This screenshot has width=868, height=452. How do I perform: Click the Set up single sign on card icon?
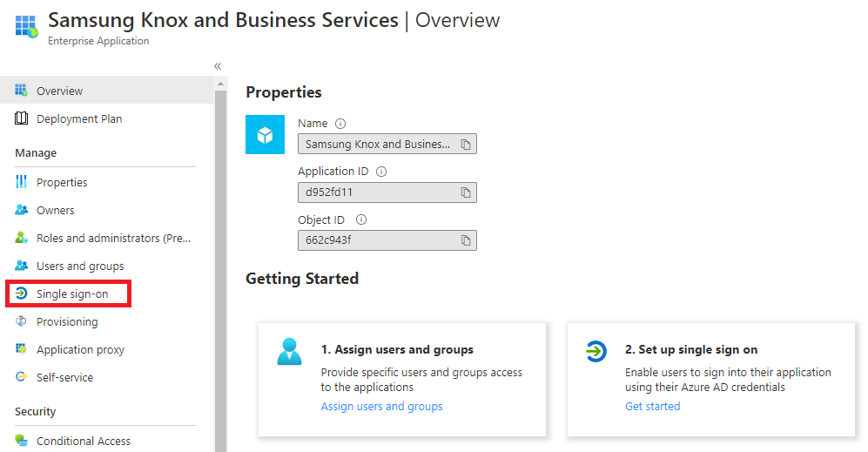[x=596, y=351]
